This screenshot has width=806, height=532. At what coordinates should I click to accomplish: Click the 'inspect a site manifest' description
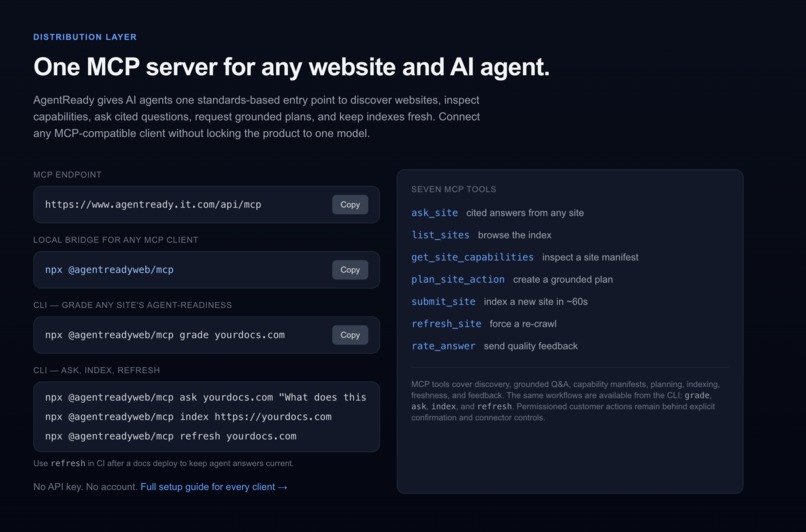click(x=590, y=257)
